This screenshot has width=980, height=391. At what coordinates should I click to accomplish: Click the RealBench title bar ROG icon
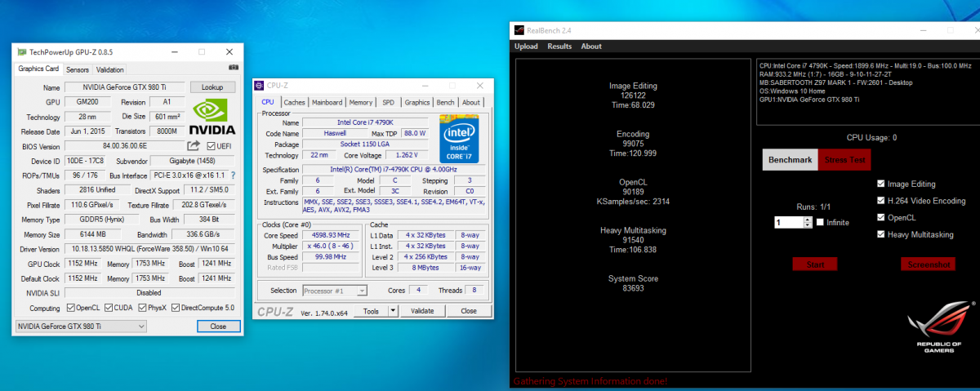coord(519,30)
